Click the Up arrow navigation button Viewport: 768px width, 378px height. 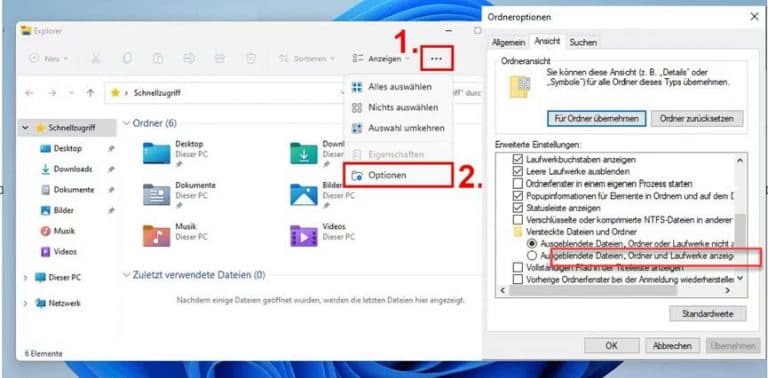90,93
